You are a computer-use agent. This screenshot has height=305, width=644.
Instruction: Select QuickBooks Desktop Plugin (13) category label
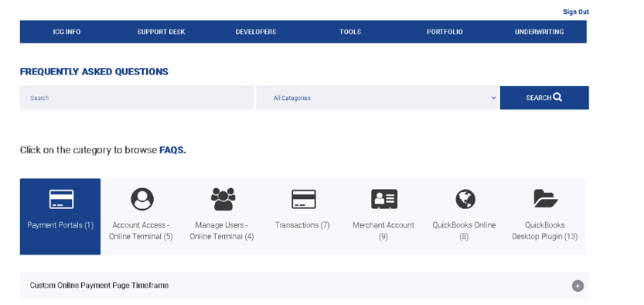544,231
